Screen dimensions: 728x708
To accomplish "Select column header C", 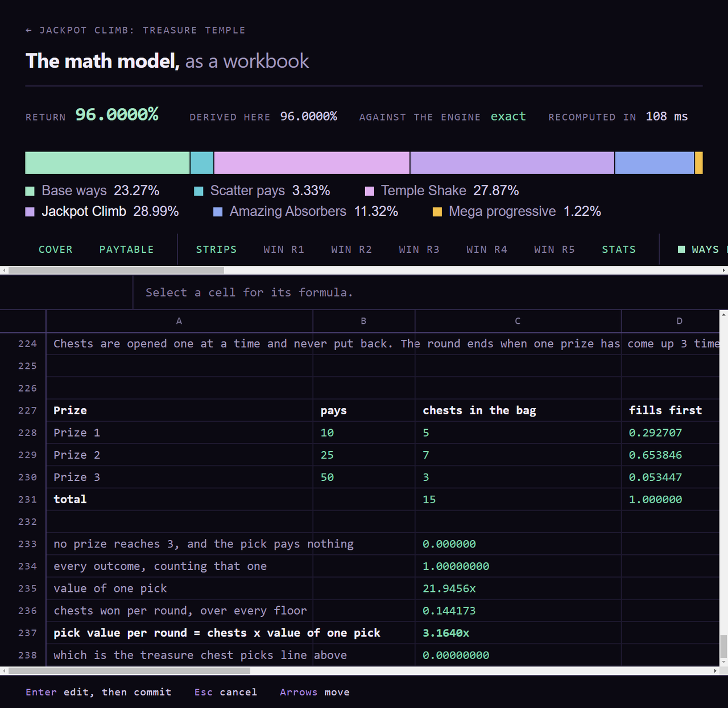I will 518,321.
